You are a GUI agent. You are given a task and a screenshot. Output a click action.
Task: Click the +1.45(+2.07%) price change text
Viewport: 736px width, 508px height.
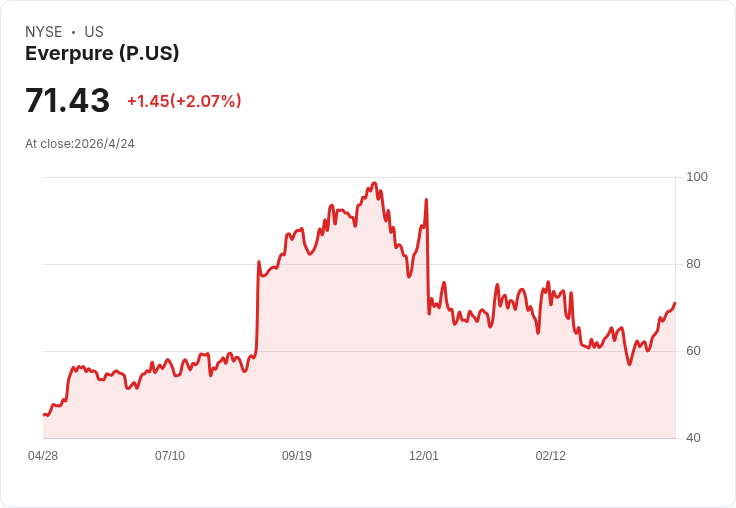click(x=184, y=101)
